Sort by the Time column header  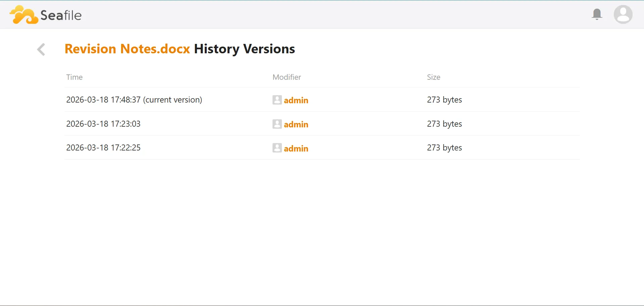click(x=74, y=77)
